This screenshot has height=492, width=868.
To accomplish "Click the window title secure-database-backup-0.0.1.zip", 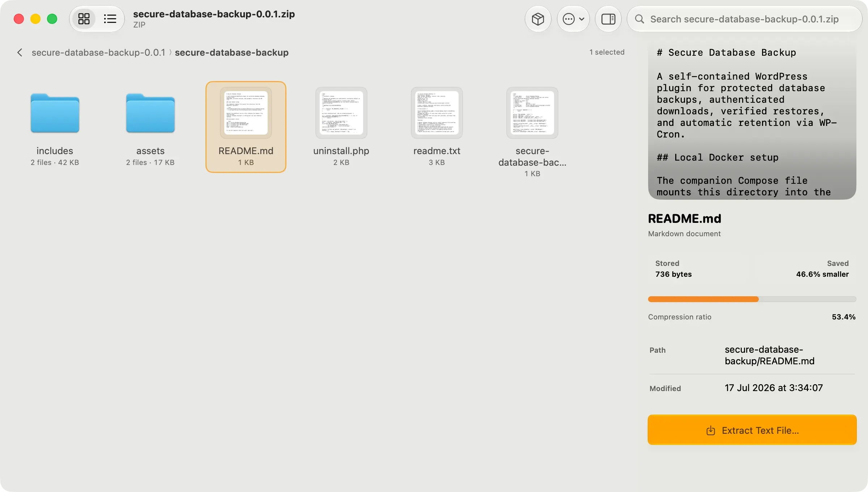I will click(214, 14).
